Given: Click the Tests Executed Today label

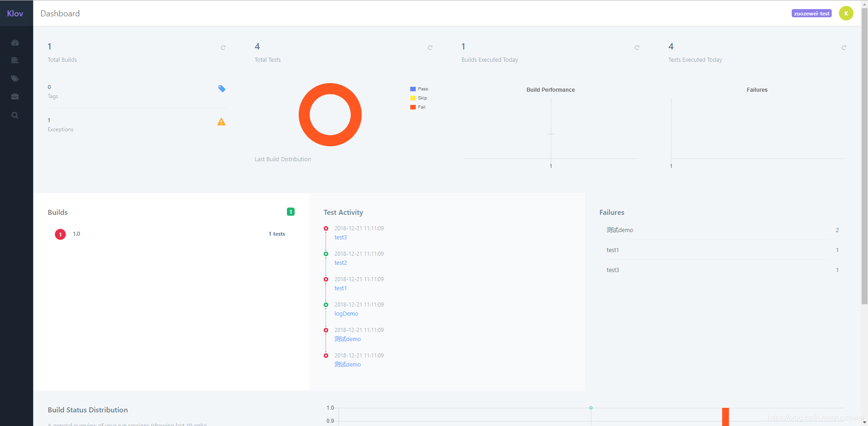Looking at the screenshot, I should pyautogui.click(x=695, y=60).
